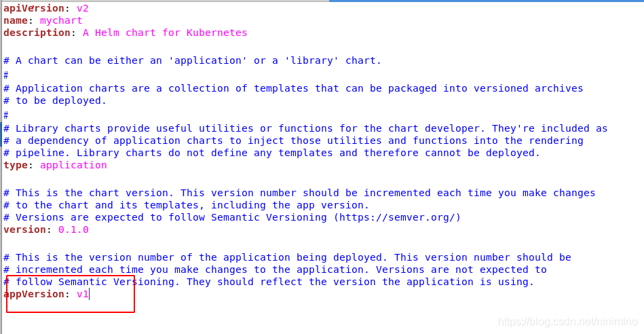Click comment 'This is the version number of the application'
The width and height of the screenshot is (644, 334).
click(287, 257)
